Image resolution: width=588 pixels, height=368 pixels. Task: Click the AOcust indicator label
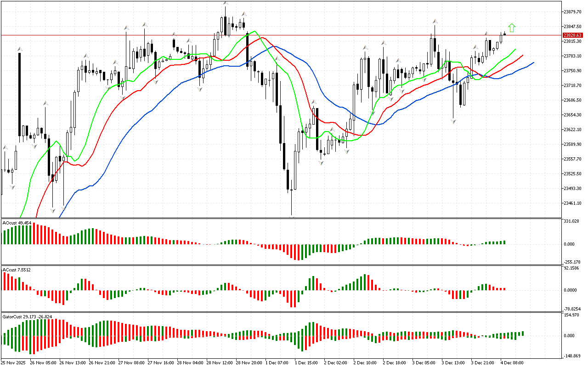click(x=17, y=223)
